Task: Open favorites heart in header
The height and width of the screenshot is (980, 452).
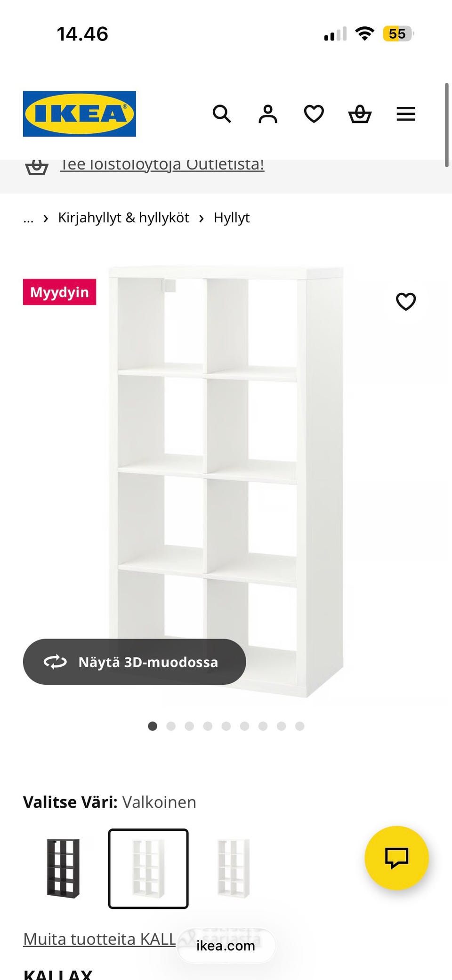Action: [314, 114]
